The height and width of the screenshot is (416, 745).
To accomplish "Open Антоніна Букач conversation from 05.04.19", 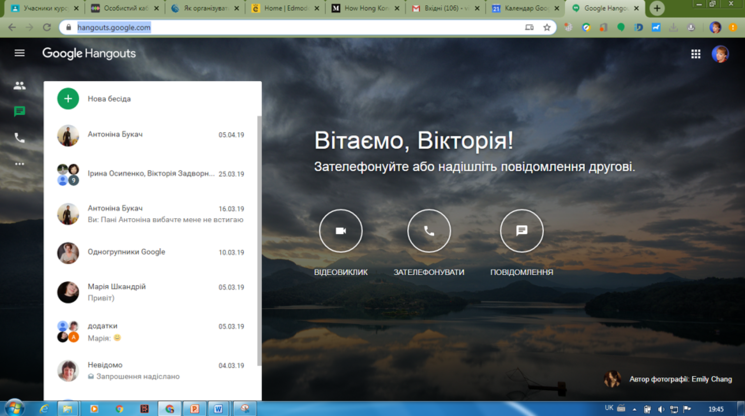I will [x=152, y=135].
